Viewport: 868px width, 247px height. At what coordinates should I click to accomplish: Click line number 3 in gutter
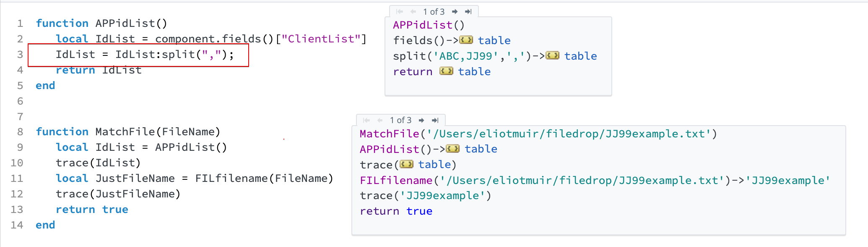(20, 55)
